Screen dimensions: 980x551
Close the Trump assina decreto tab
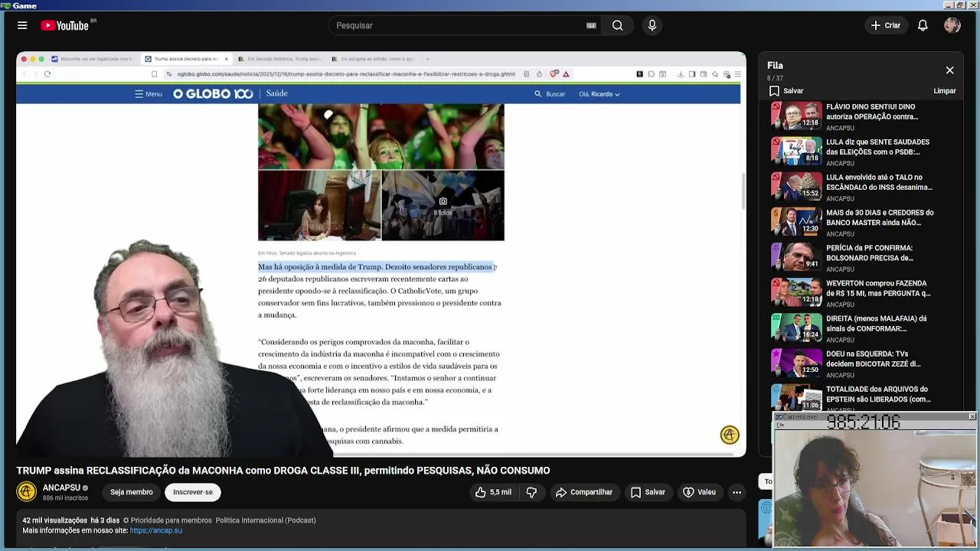pyautogui.click(x=227, y=59)
